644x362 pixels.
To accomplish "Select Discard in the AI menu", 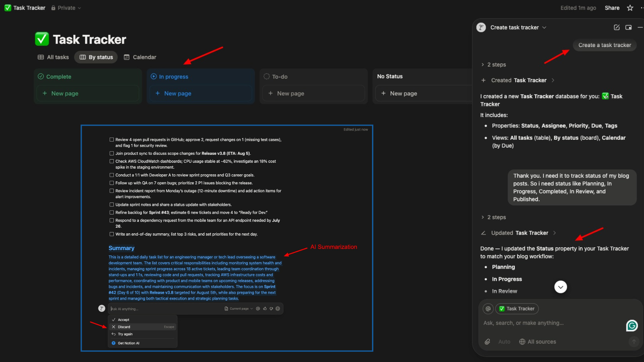I will (x=124, y=327).
